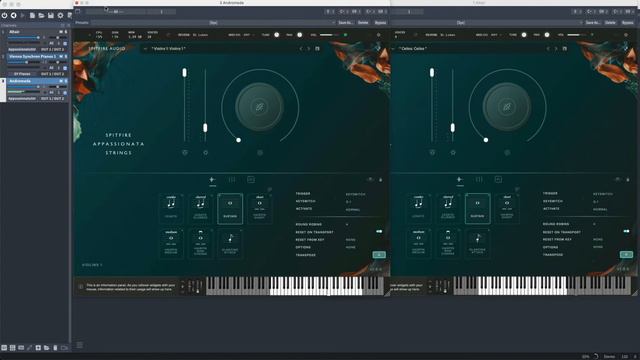
Task: Toggle Bypass in the Andromeda window
Action: coord(380,23)
